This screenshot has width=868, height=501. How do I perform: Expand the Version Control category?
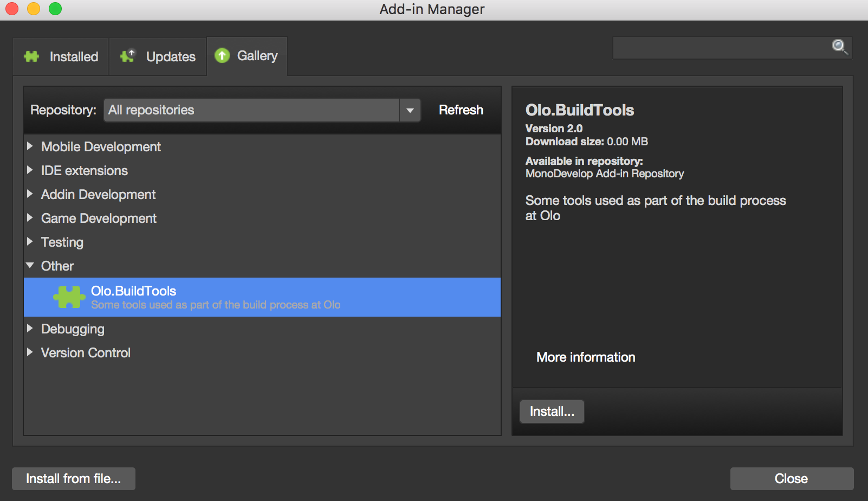coord(30,352)
